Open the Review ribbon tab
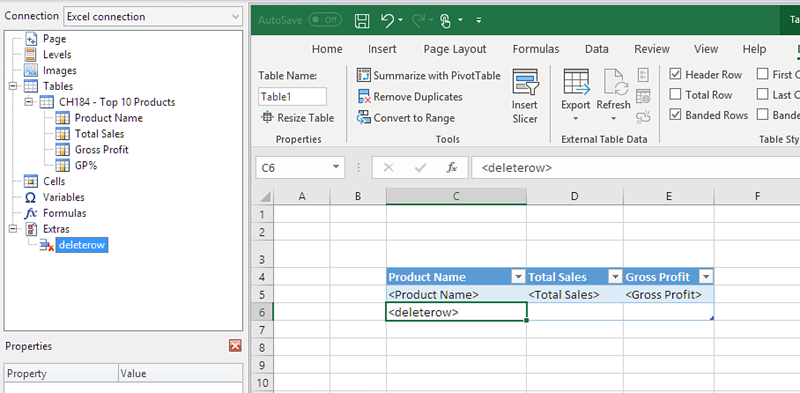This screenshot has width=800, height=393. (652, 49)
